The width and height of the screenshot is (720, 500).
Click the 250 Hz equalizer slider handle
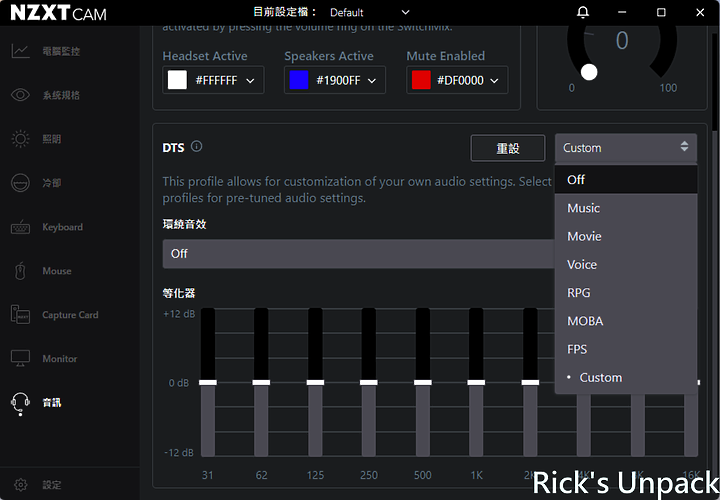tap(369, 382)
